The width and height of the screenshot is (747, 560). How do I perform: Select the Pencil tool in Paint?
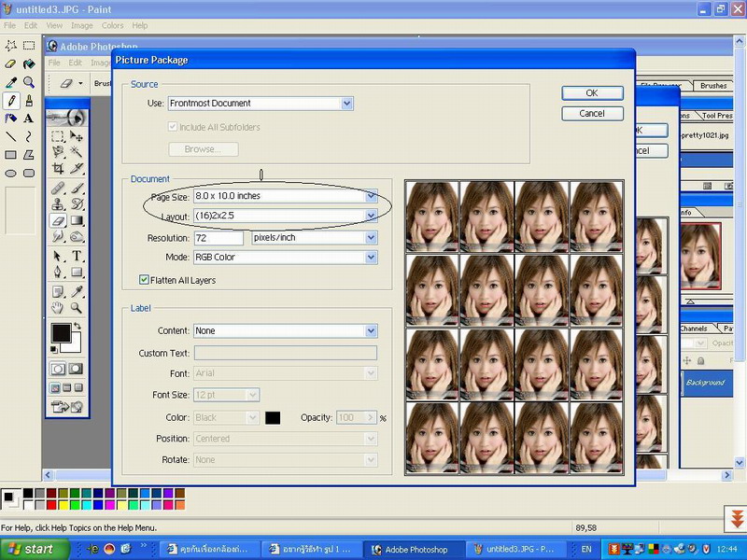click(10, 100)
